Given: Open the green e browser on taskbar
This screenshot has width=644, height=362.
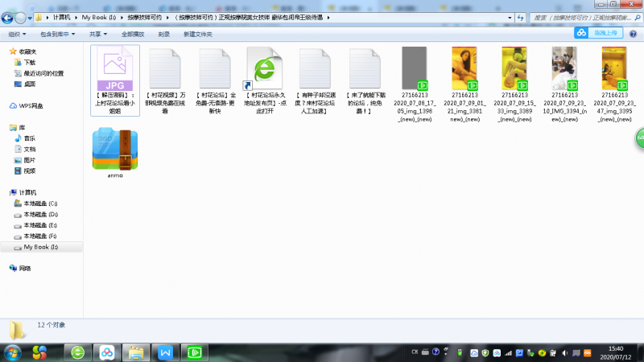Looking at the screenshot, I should pyautogui.click(x=77, y=352).
